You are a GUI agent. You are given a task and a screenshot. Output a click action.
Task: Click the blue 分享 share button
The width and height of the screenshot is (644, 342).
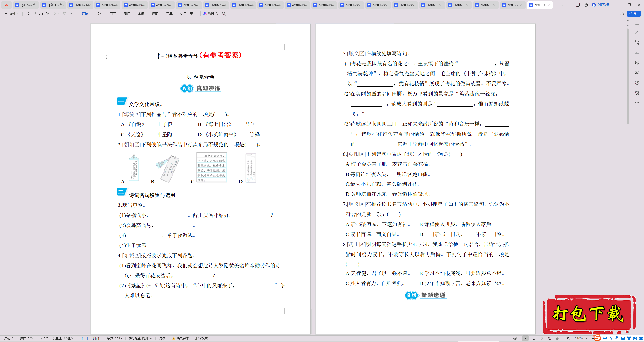pyautogui.click(x=634, y=14)
